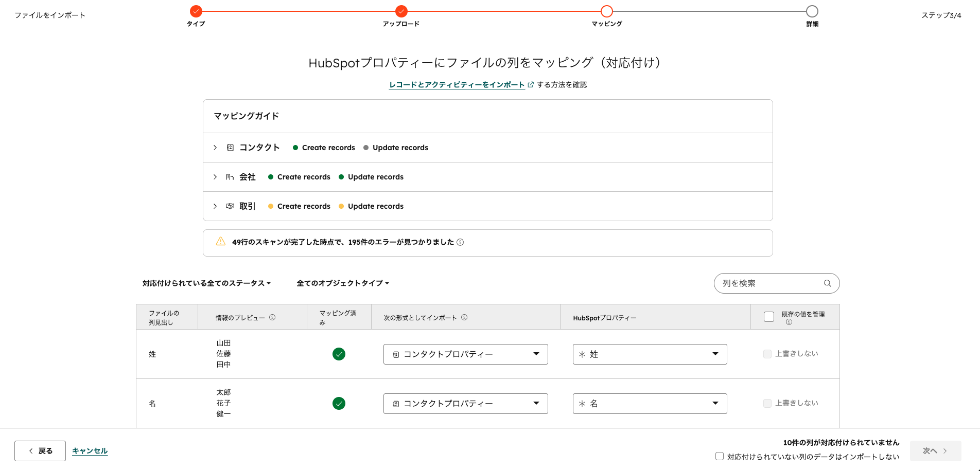Click info icon beside 情報のプレビュー header
Image resolution: width=980 pixels, height=471 pixels.
point(272,317)
